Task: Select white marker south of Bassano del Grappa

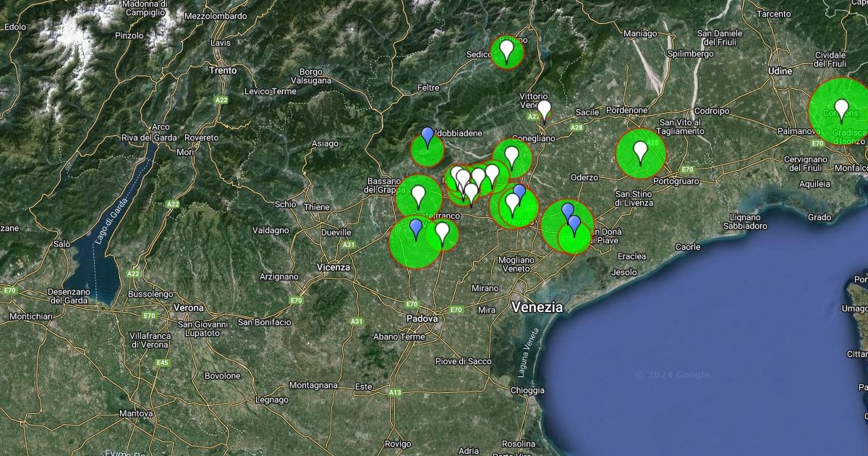Action: (418, 194)
